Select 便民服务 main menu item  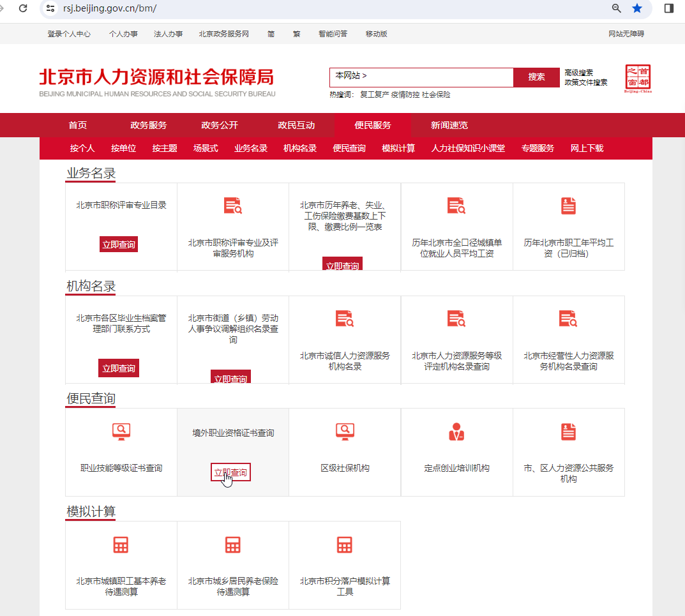click(373, 125)
